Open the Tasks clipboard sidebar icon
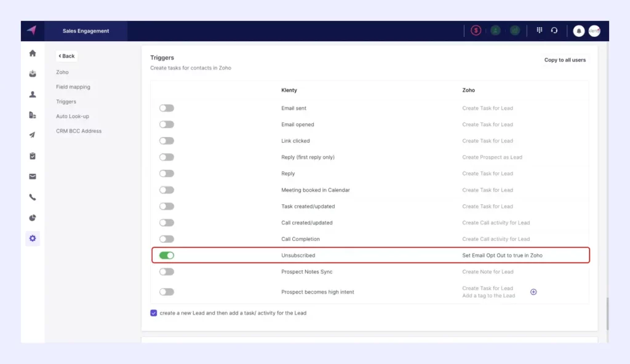This screenshot has height=364, width=630. [33, 156]
